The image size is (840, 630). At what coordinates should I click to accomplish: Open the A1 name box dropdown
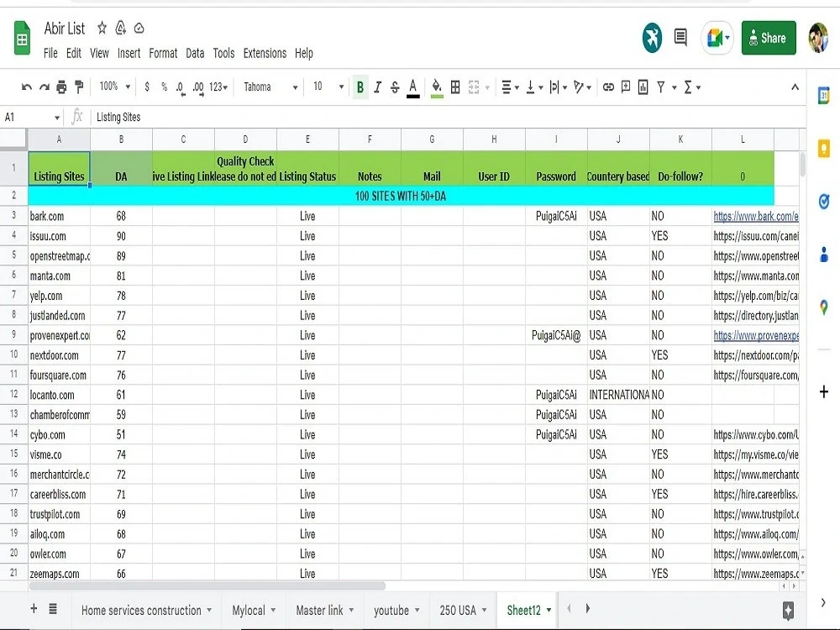coord(57,118)
